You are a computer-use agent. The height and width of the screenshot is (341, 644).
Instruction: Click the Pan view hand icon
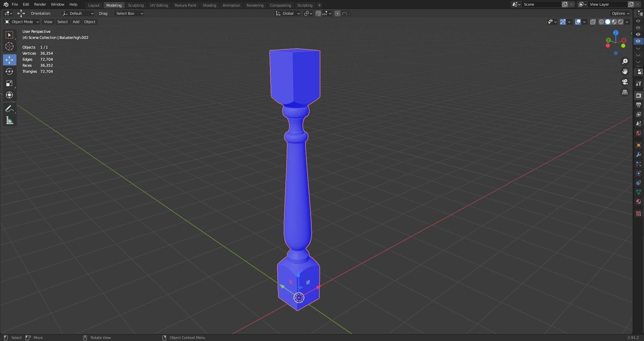(625, 72)
